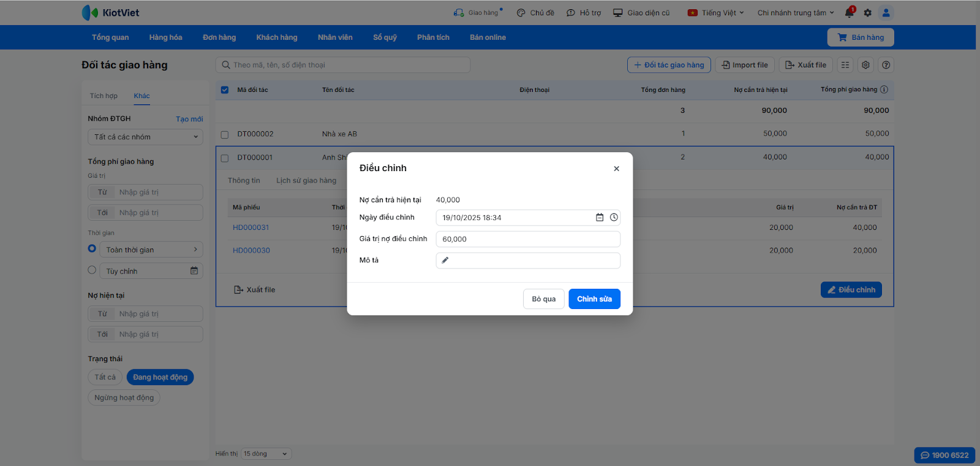Click the Giá trị nợ điều chỉnh field
Viewport: 980px width, 466px height.
(528, 239)
